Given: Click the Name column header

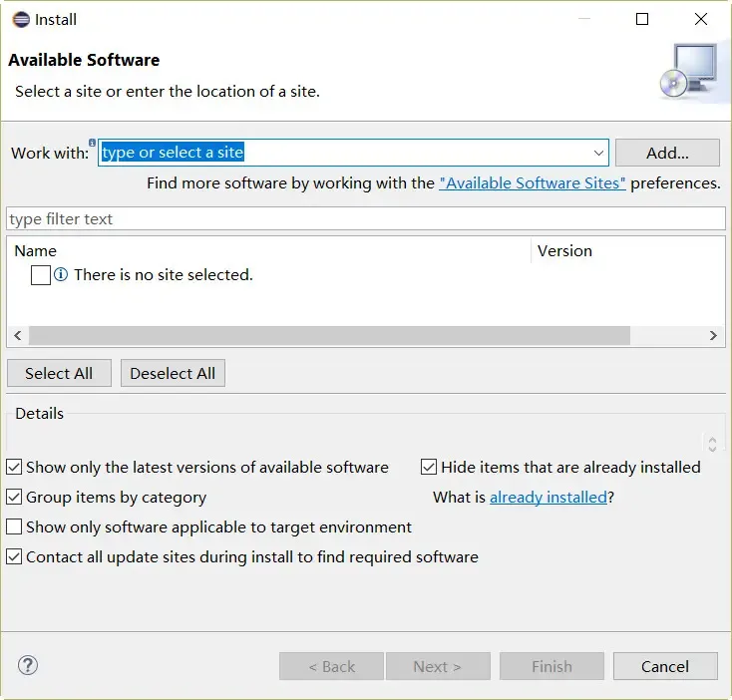Looking at the screenshot, I should point(36,251).
